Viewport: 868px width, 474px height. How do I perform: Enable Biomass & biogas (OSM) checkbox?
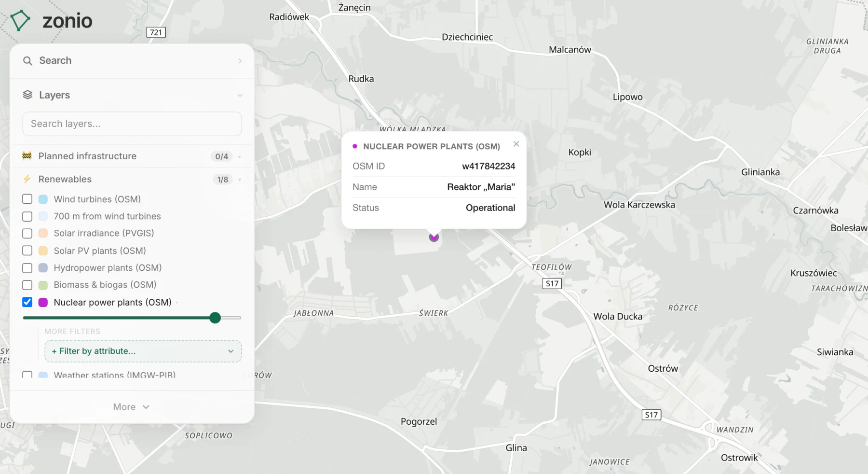(27, 285)
